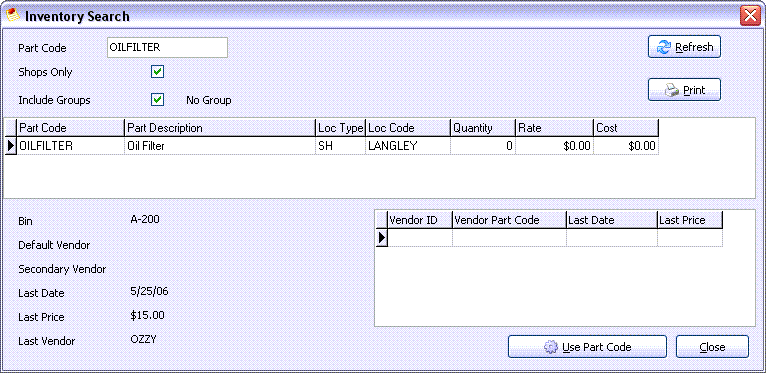This screenshot has width=766, height=373.
Task: Click the OZZY last vendor value
Action: 144,339
